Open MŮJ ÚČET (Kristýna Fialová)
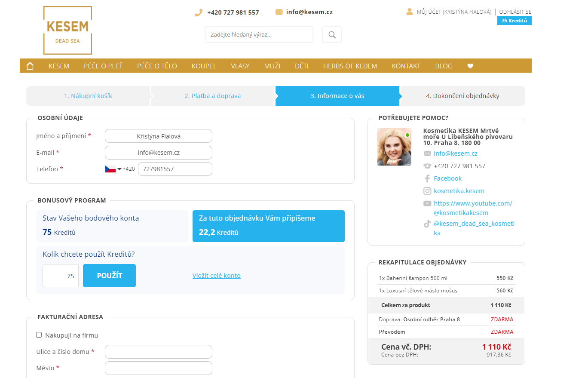Screen dimensions: 588x378 click(x=454, y=12)
